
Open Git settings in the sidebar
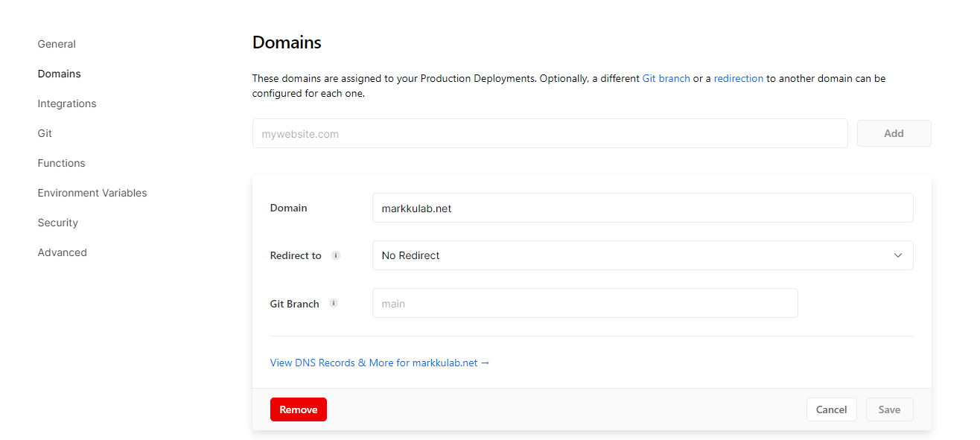[45, 133]
